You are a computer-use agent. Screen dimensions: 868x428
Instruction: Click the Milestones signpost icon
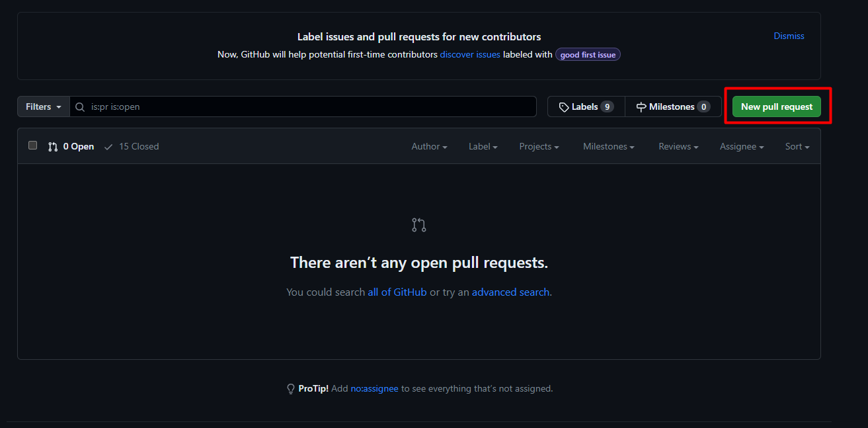point(641,107)
